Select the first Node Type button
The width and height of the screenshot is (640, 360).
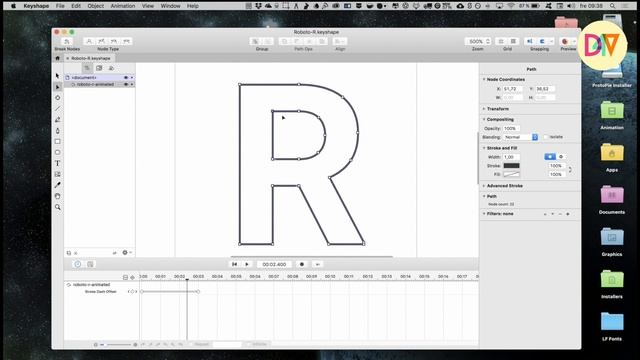coord(89,41)
